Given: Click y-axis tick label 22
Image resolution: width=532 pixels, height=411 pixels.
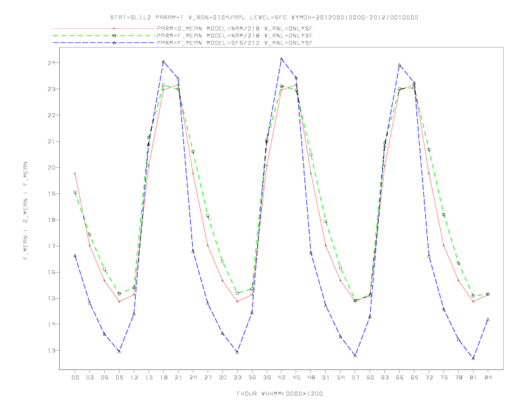Looking at the screenshot, I should point(52,116).
